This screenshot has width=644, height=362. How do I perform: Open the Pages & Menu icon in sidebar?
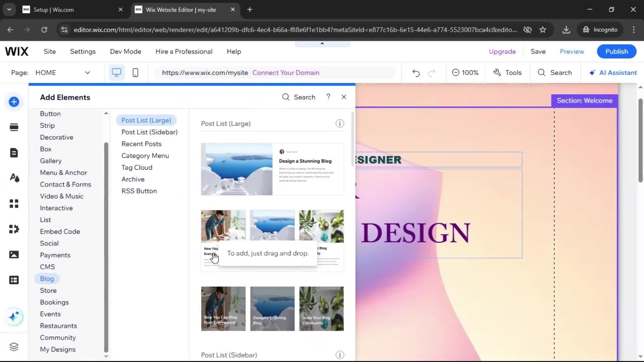tap(14, 153)
